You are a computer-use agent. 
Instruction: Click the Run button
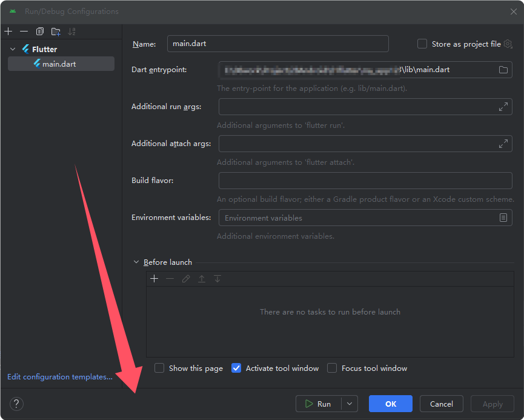pos(319,404)
